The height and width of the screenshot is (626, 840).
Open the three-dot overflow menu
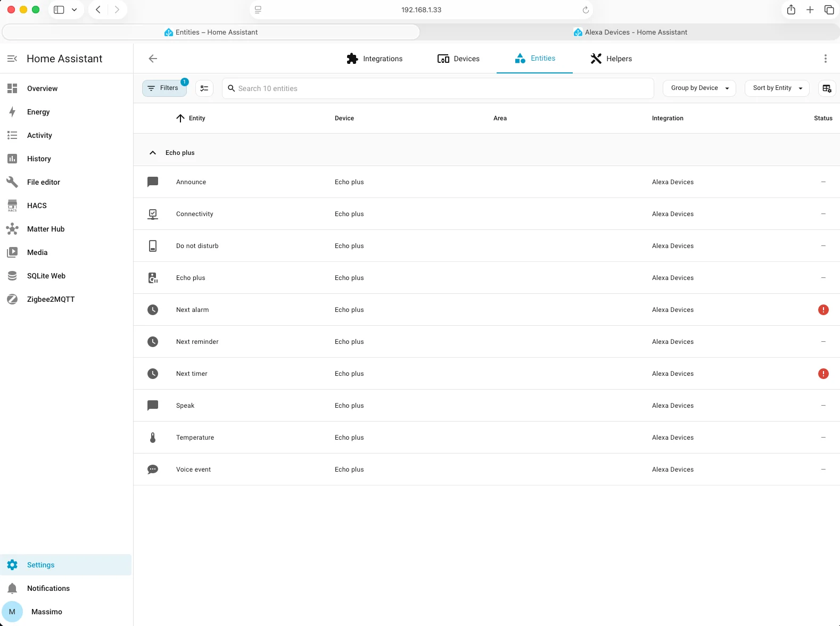825,59
